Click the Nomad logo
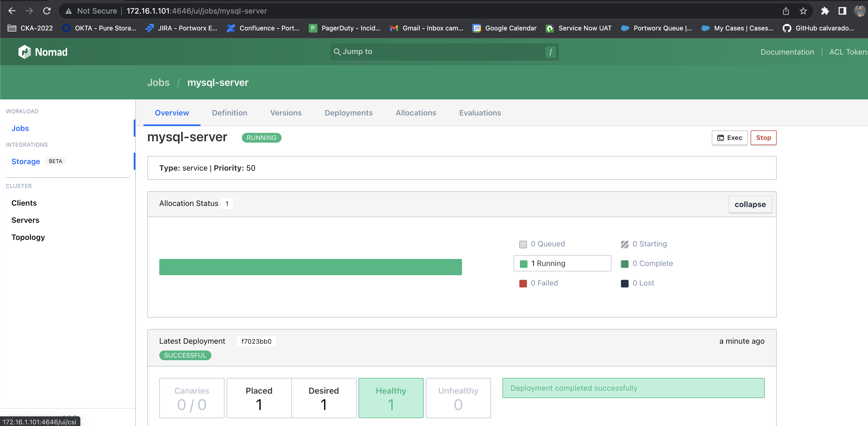 tap(43, 52)
